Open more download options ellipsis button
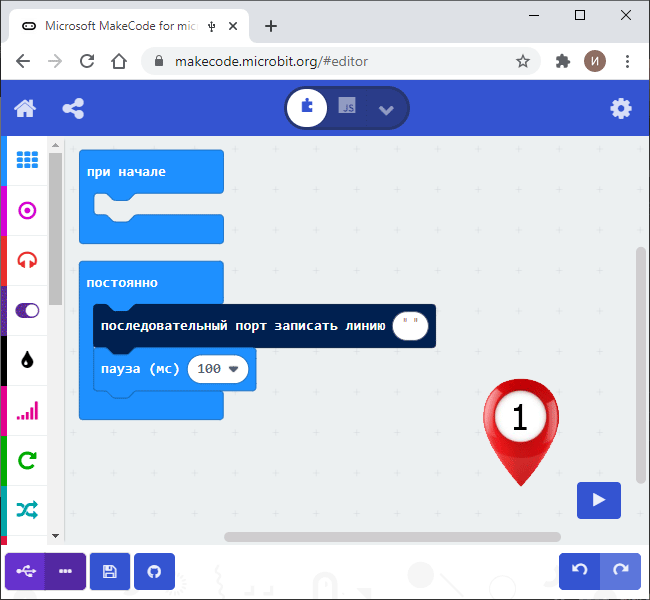This screenshot has width=650, height=600. [65, 571]
